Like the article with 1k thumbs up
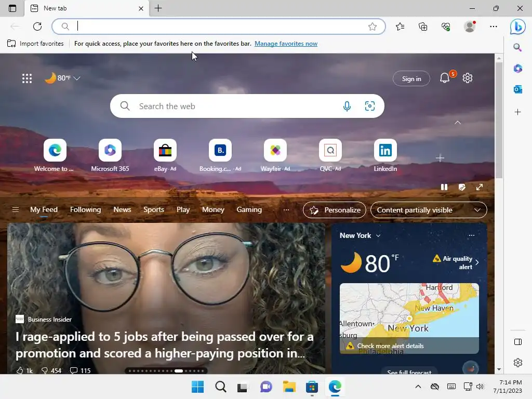Viewport: 532px width, 399px height. pos(24,370)
